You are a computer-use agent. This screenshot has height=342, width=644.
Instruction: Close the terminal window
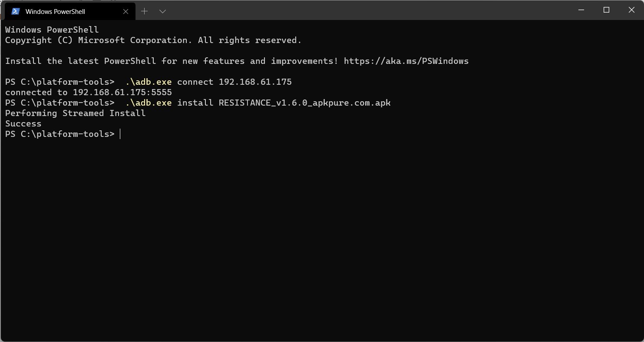(x=631, y=10)
